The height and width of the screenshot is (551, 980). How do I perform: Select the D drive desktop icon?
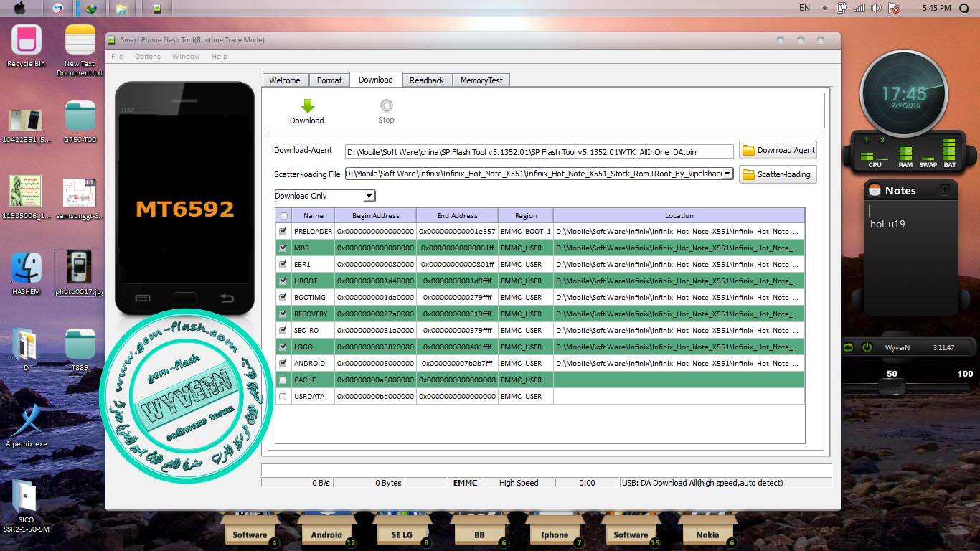click(x=26, y=344)
